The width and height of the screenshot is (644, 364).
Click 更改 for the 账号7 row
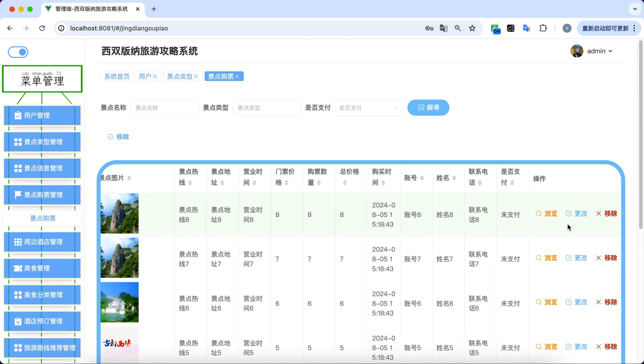[x=576, y=258]
